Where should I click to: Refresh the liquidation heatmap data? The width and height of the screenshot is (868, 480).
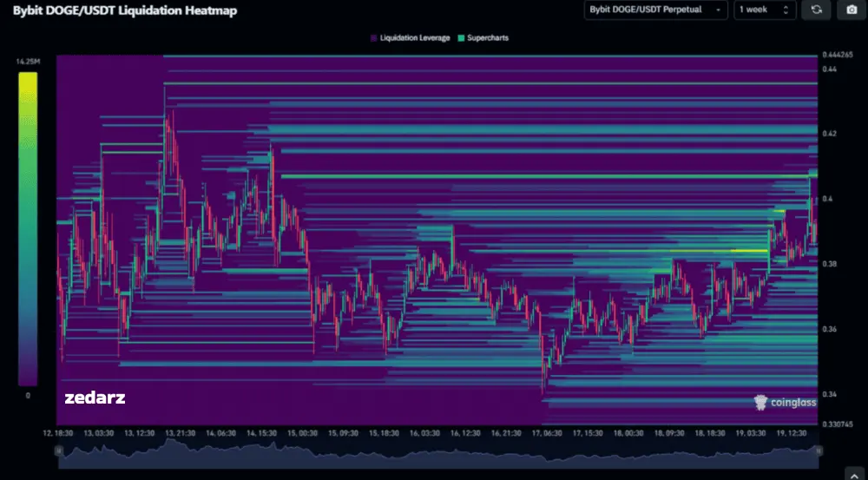click(x=816, y=10)
